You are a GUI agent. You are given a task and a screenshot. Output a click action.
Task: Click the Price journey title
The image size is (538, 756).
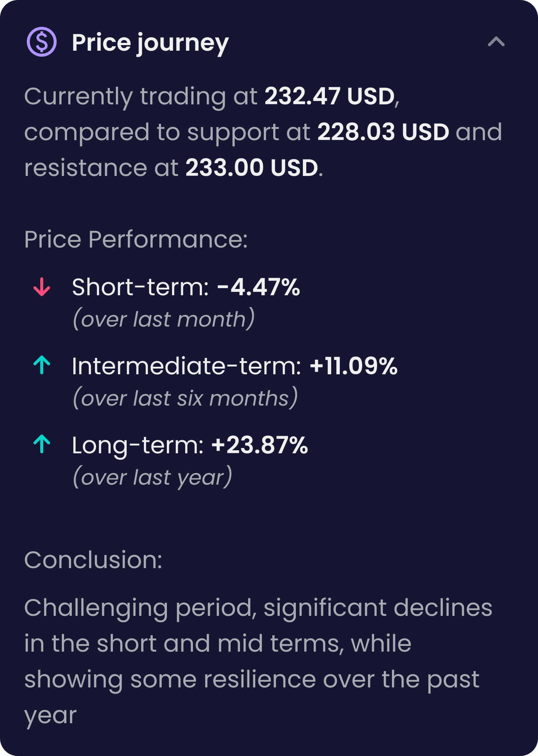coord(150,43)
